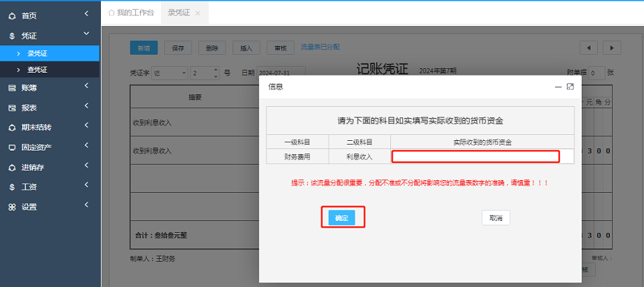This screenshot has width=644, height=287.
Task: Click the 新增 button
Action: click(x=144, y=48)
